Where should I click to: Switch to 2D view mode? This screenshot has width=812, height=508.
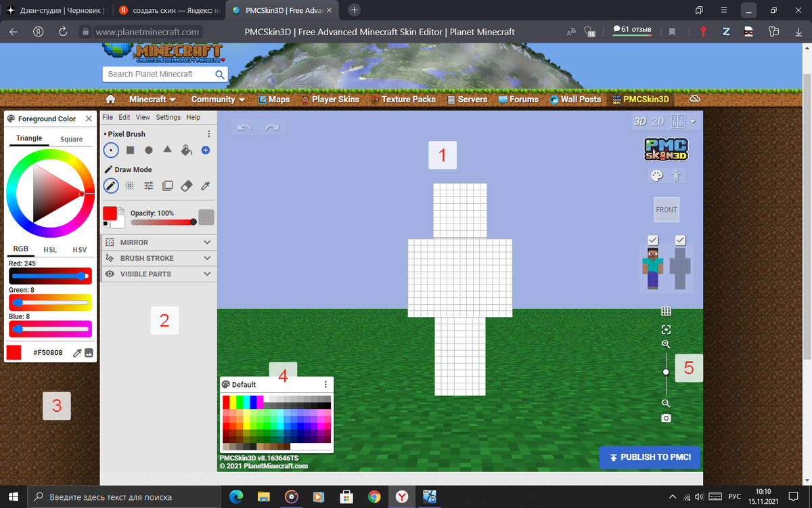658,121
